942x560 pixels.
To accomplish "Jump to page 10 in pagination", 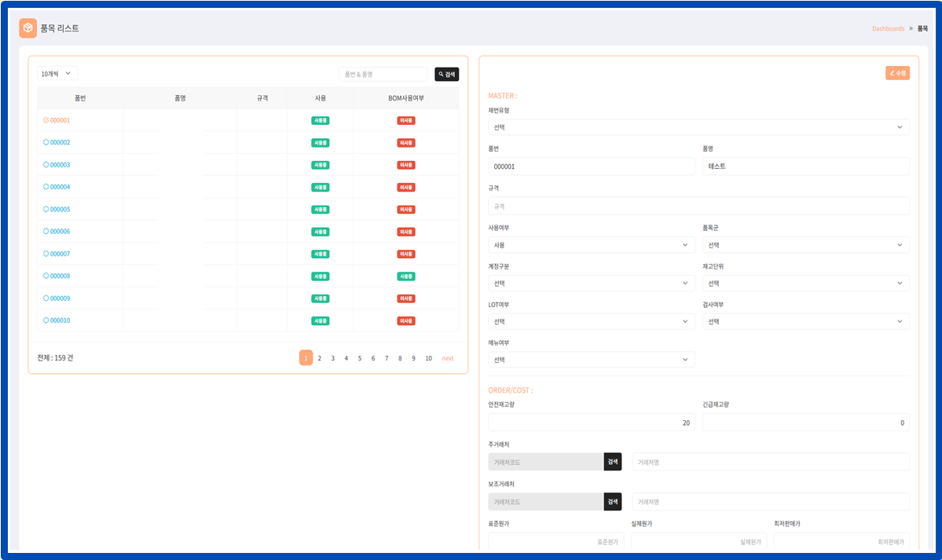I will click(428, 358).
